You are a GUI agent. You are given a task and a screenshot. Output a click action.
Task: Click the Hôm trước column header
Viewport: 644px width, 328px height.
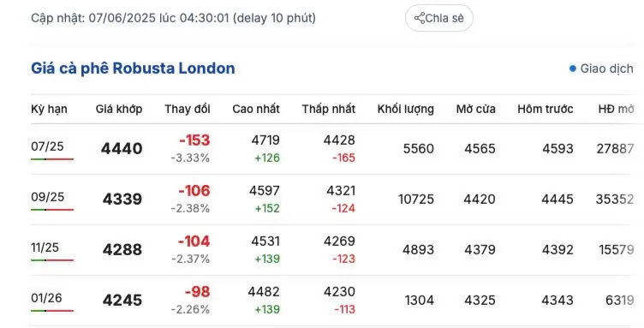tap(545, 110)
